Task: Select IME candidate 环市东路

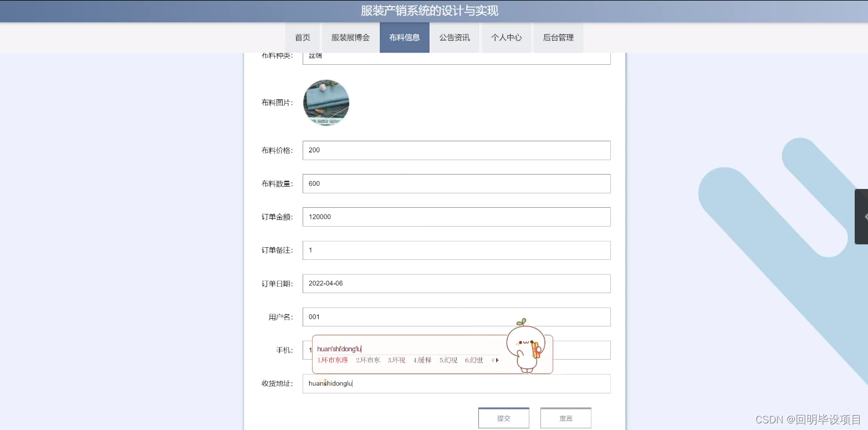Action: click(333, 360)
